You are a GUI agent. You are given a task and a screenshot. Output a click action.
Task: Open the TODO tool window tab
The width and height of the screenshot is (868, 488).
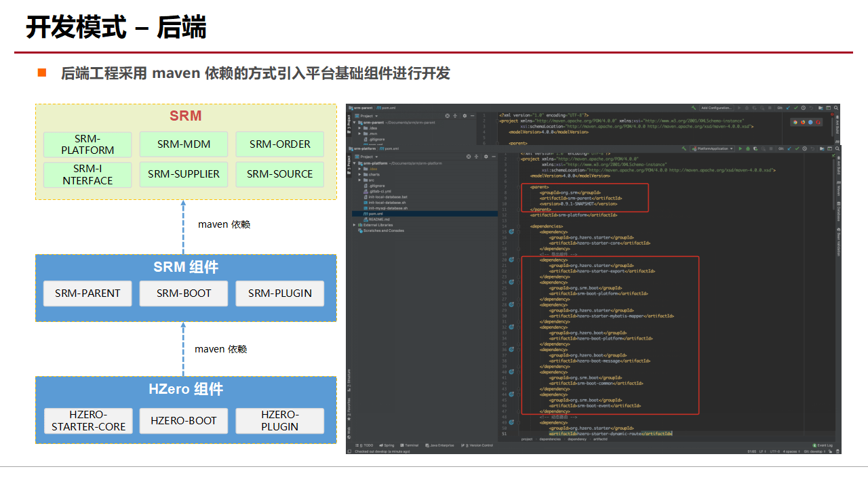(x=363, y=445)
